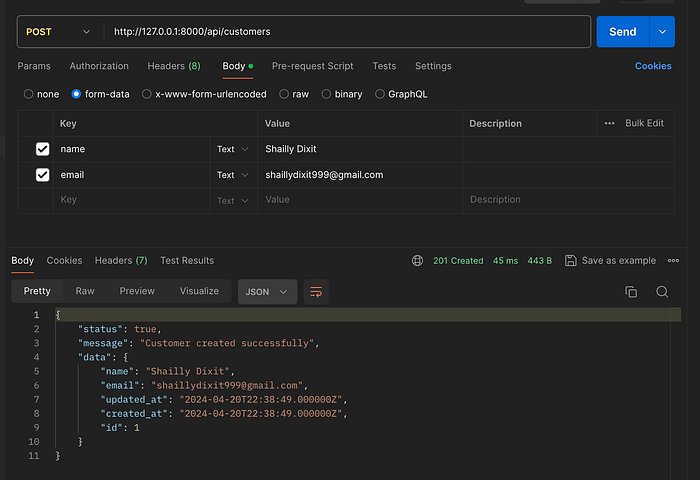Send the request
Screen dimensions: 700x480
623,32
